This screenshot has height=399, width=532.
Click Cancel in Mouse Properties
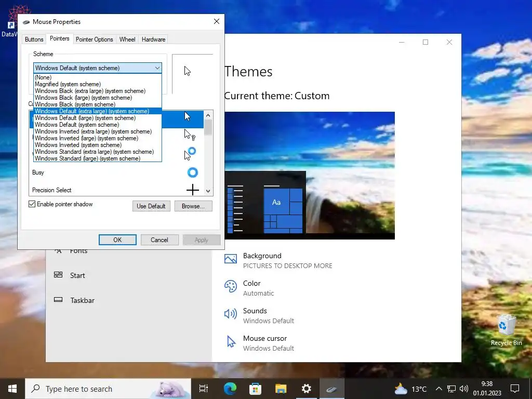159,240
